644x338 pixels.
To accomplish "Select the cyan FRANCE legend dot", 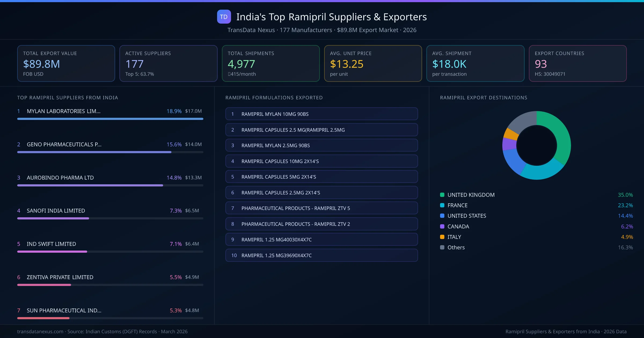I will pyautogui.click(x=442, y=205).
